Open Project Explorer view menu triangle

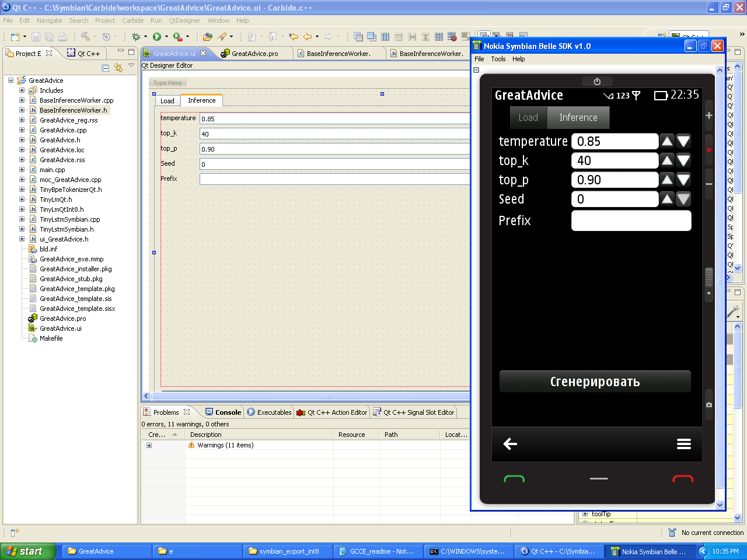tap(131, 65)
